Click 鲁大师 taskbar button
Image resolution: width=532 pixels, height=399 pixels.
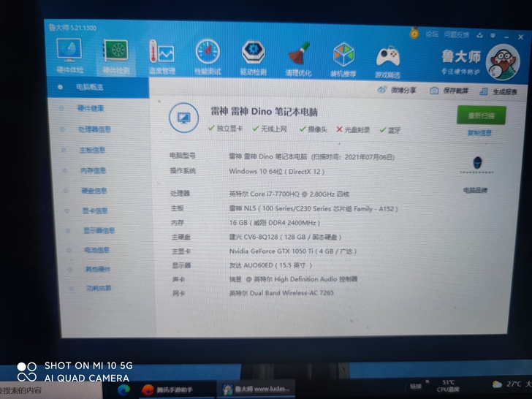(256, 389)
